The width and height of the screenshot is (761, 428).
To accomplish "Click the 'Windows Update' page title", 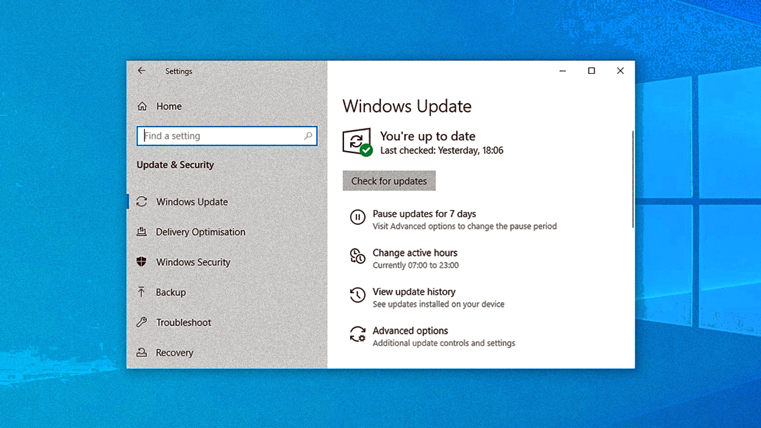I will [407, 106].
